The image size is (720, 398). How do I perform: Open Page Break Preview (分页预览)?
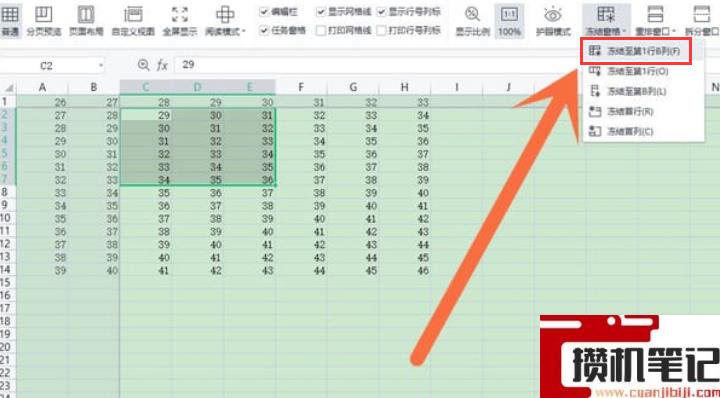(x=44, y=20)
